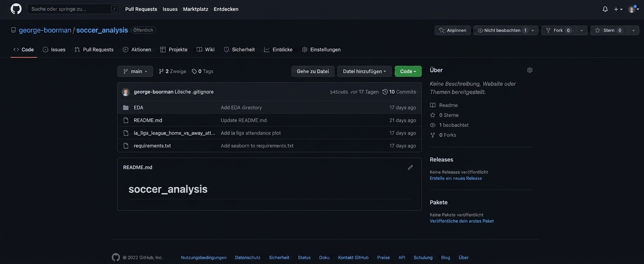Open the notifications bell
The width and height of the screenshot is (644, 264).
point(605,9)
